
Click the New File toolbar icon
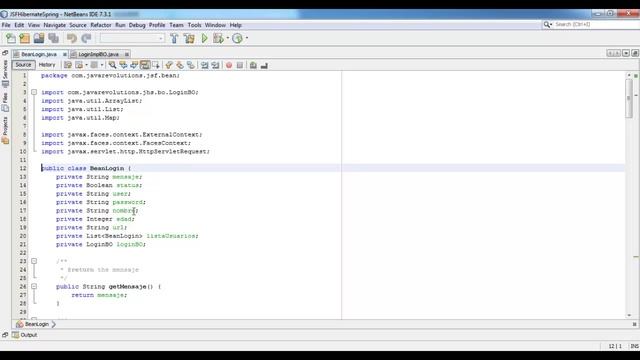[11, 38]
